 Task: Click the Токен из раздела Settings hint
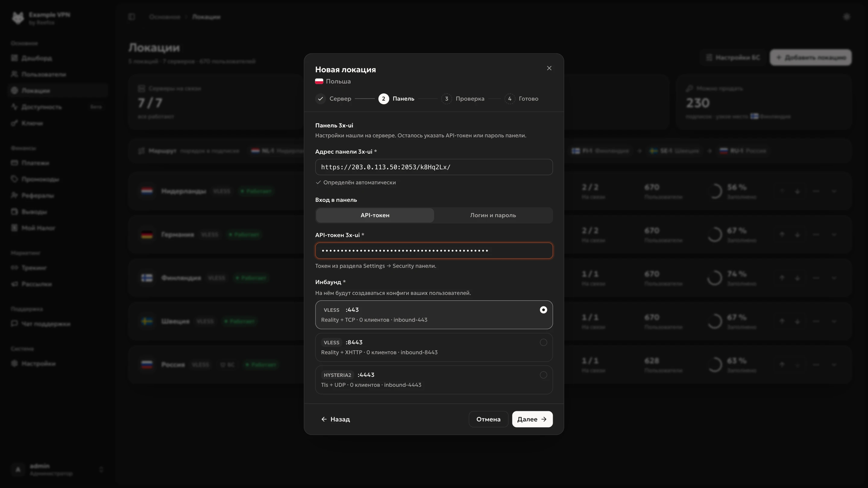(375, 266)
